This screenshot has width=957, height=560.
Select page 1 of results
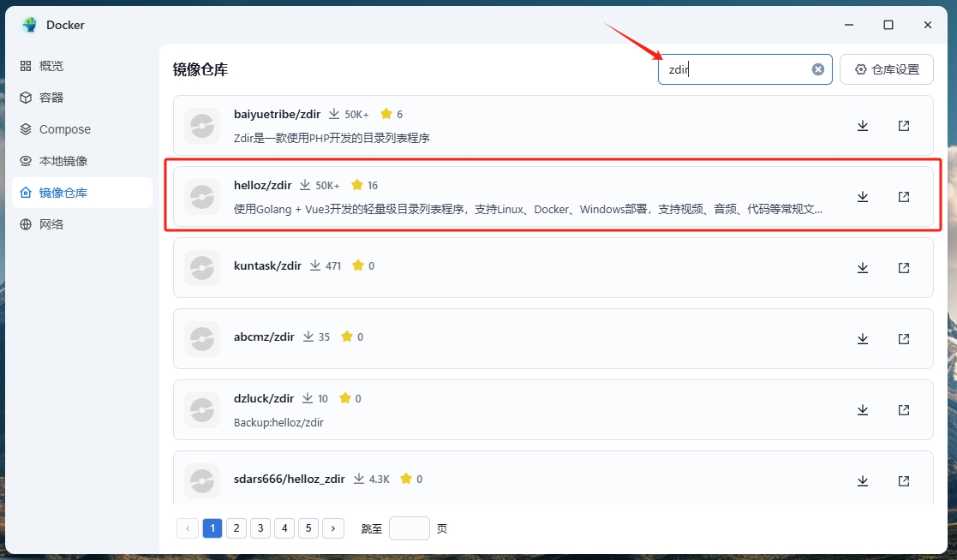point(212,528)
